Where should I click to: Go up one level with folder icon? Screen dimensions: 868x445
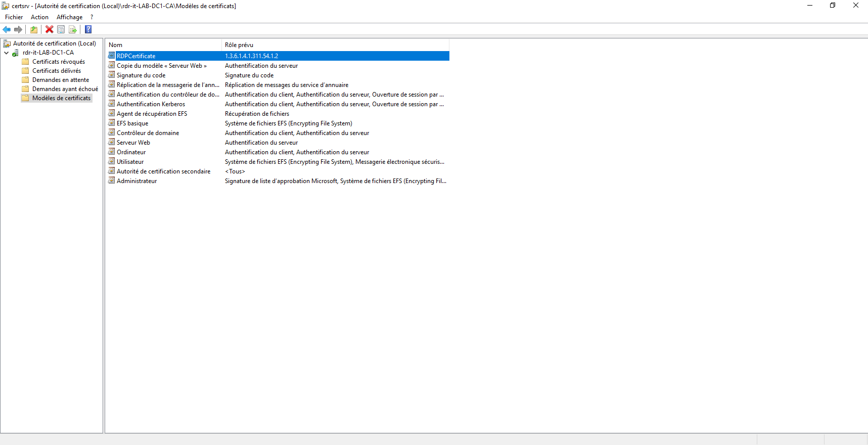point(34,29)
